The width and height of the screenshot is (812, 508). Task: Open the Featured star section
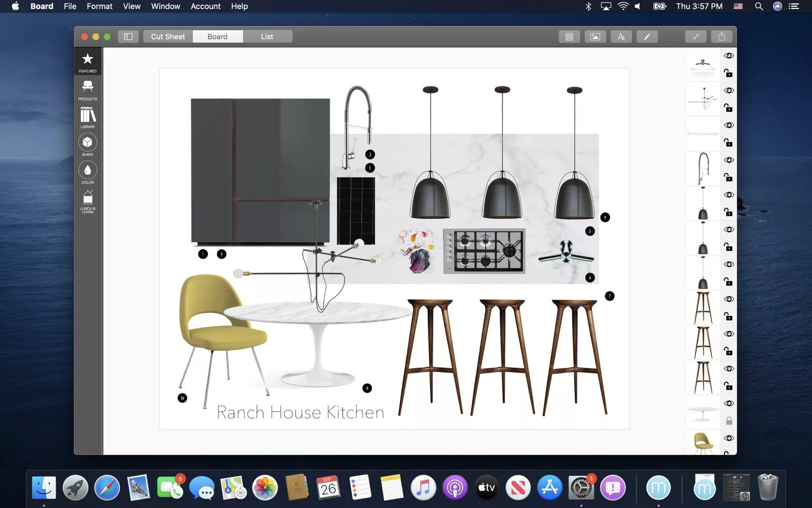[87, 62]
